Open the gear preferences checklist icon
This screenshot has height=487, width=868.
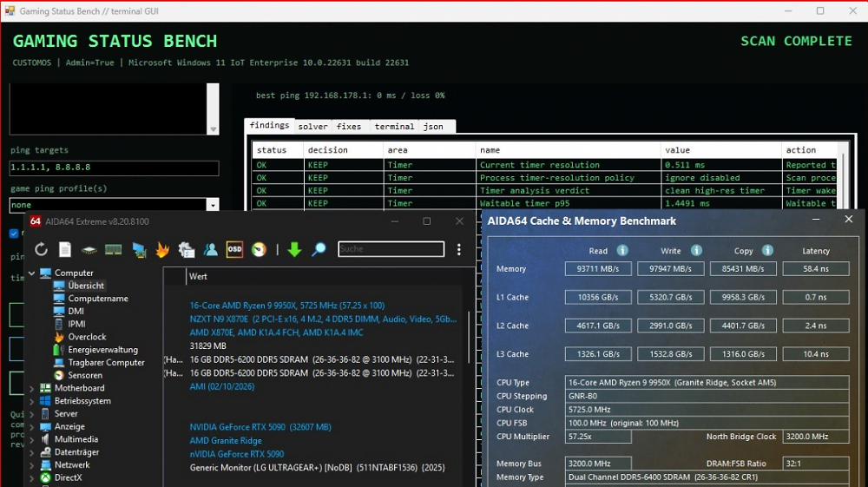[x=187, y=250]
